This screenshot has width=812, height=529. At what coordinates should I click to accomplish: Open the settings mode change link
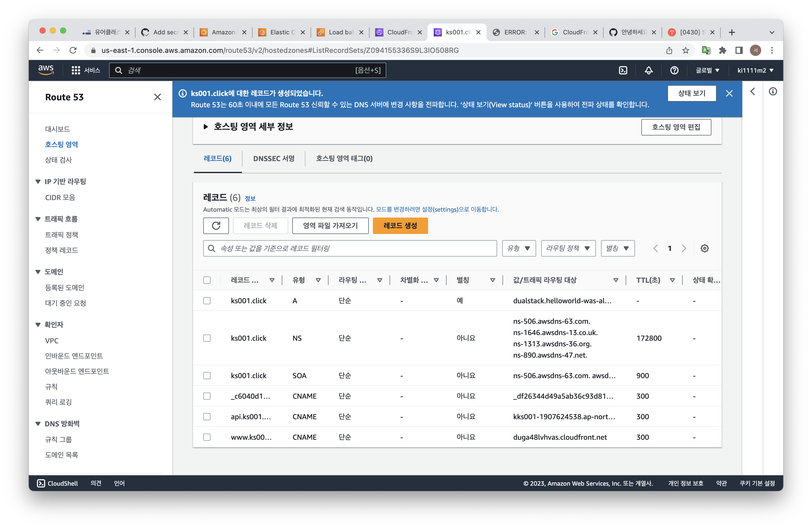(x=437, y=209)
